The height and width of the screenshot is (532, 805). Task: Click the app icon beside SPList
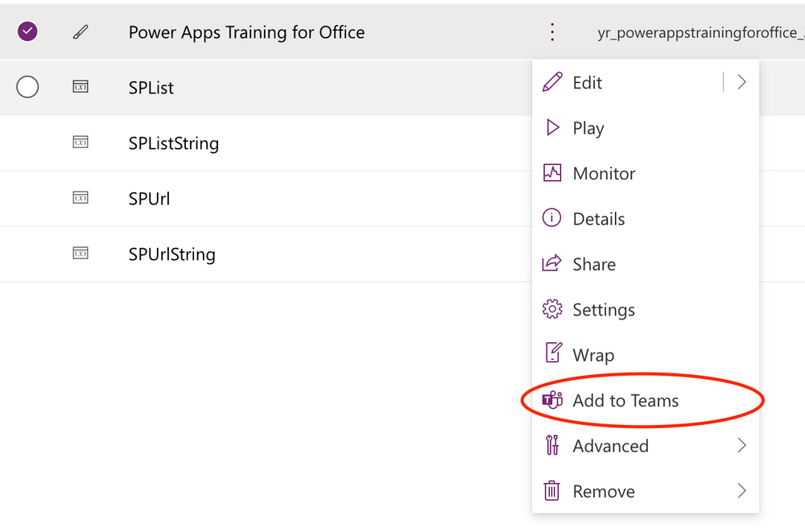coord(80,86)
